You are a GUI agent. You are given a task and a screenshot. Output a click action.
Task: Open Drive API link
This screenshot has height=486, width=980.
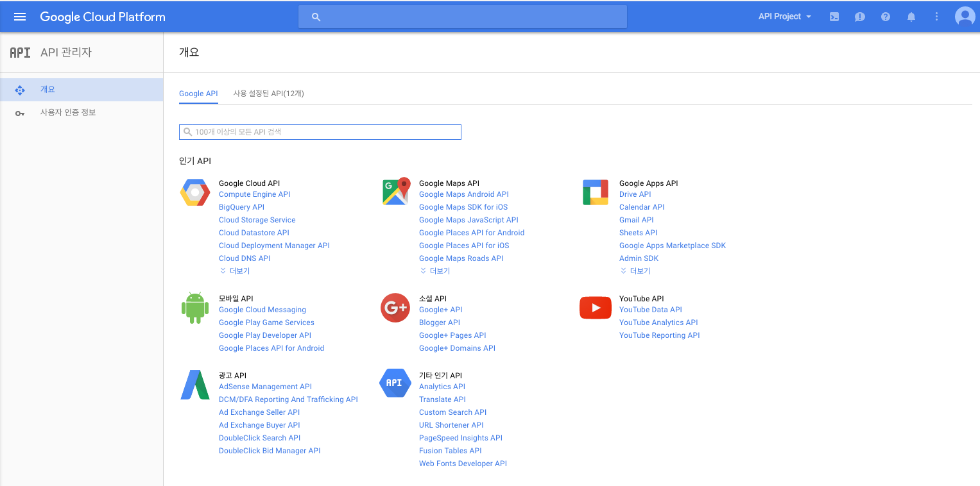(635, 194)
